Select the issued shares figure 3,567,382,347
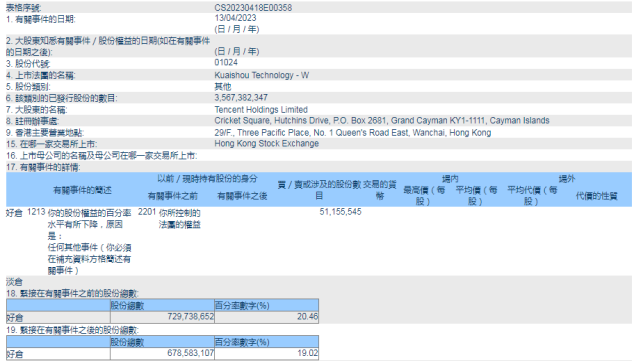 [241, 97]
